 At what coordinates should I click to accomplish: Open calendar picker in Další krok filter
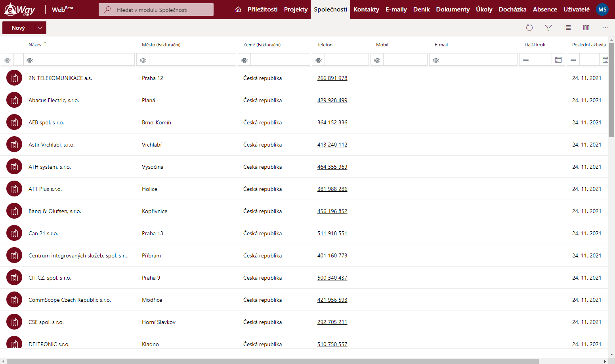558,60
